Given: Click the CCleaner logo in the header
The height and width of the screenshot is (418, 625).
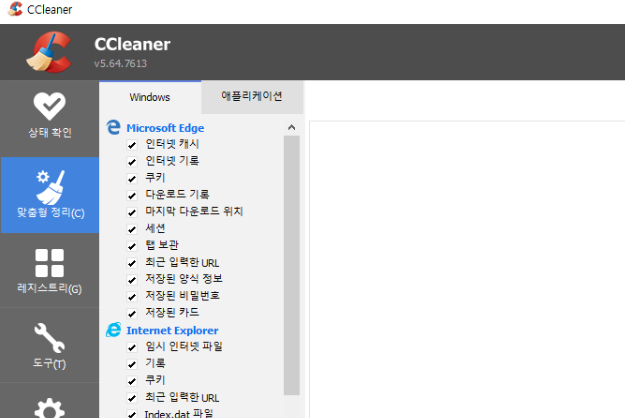Looking at the screenshot, I should pos(49,52).
